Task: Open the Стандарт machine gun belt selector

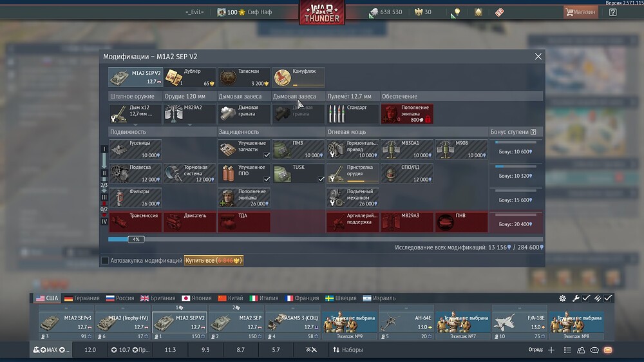Action: [x=352, y=114]
